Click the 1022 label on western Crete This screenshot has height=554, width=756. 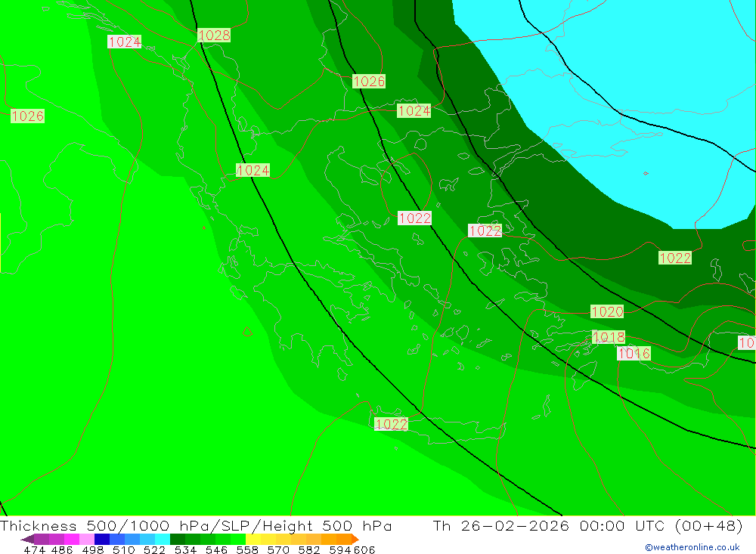[391, 424]
